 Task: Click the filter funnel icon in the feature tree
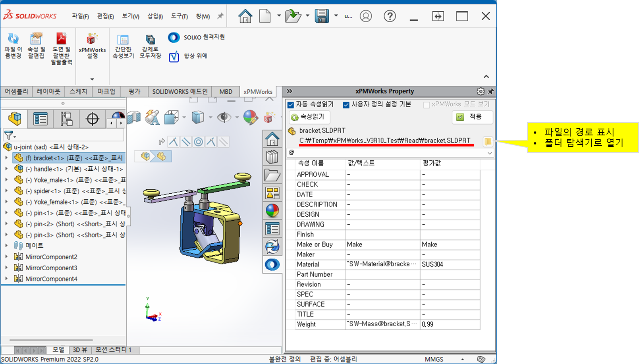[x=8, y=135]
